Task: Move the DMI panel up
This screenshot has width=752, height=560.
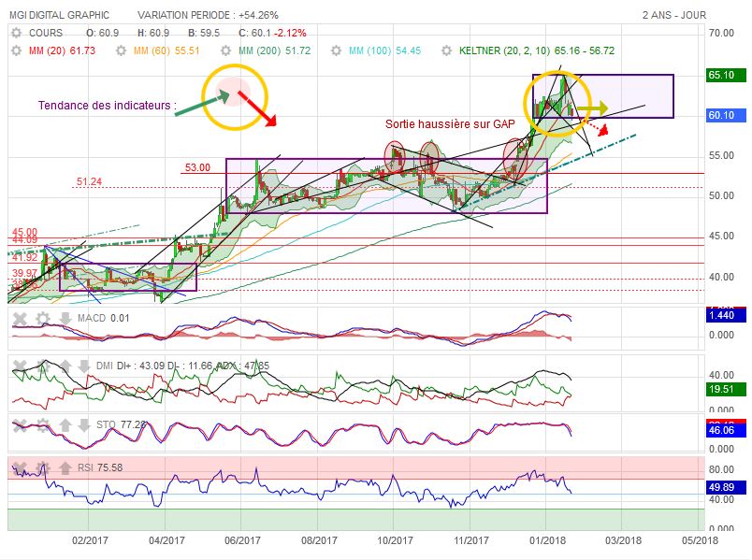Action: (65, 366)
